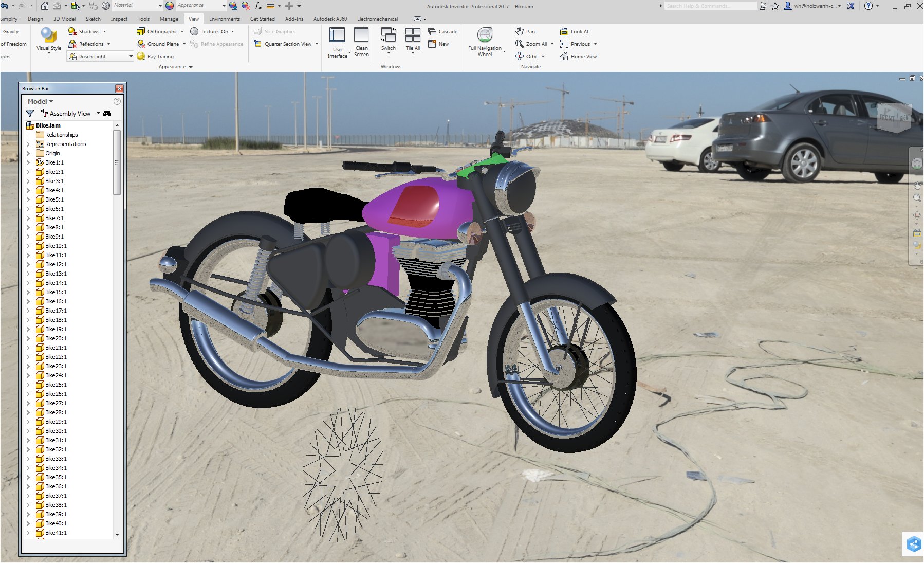
Task: Open the Environments menu tab
Action: (224, 19)
